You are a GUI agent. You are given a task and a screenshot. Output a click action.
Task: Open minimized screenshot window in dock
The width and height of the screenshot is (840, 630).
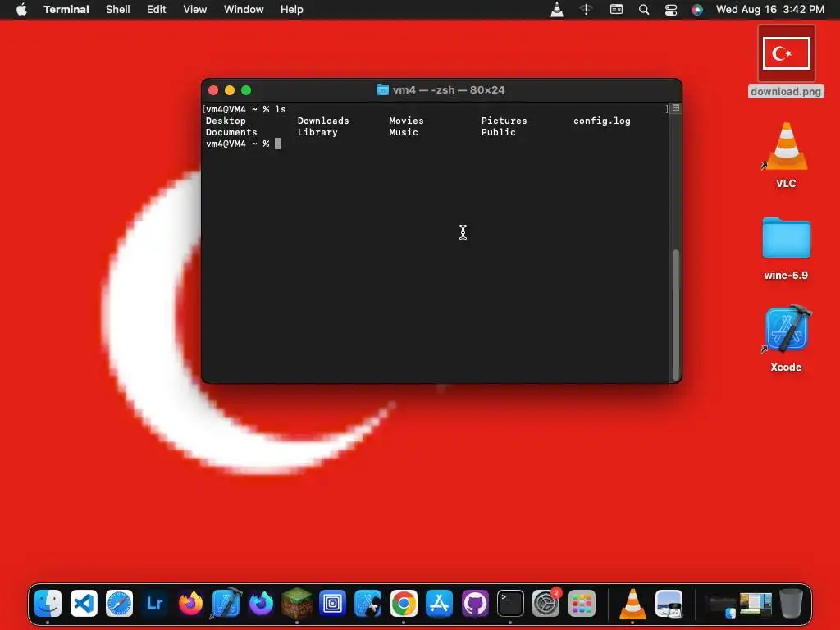pos(756,604)
